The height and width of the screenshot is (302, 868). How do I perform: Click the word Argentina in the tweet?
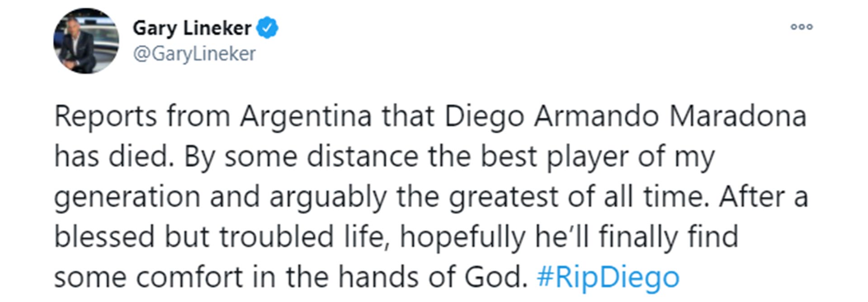[x=306, y=116]
